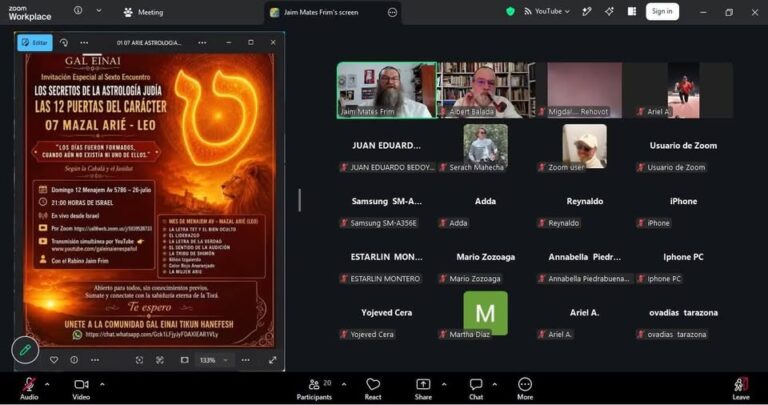Viewport: 768px width, 405px height.
Task: Open the Participants panel
Action: [x=314, y=389]
